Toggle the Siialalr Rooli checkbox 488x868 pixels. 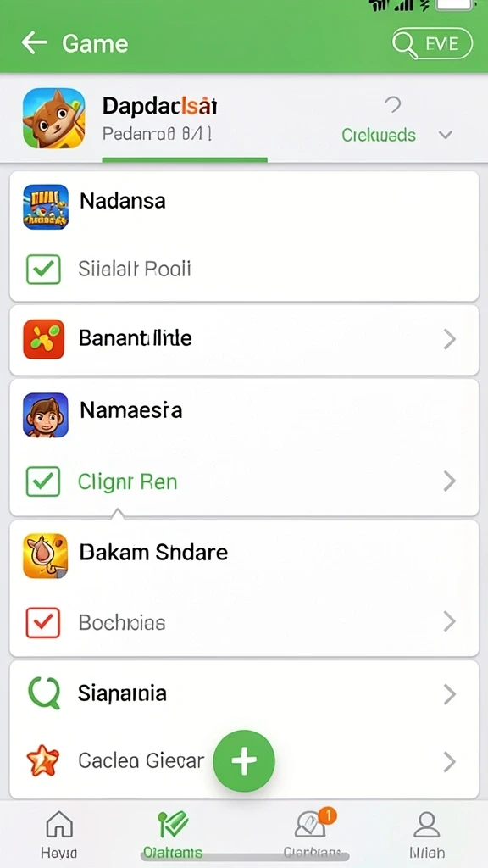coord(43,269)
